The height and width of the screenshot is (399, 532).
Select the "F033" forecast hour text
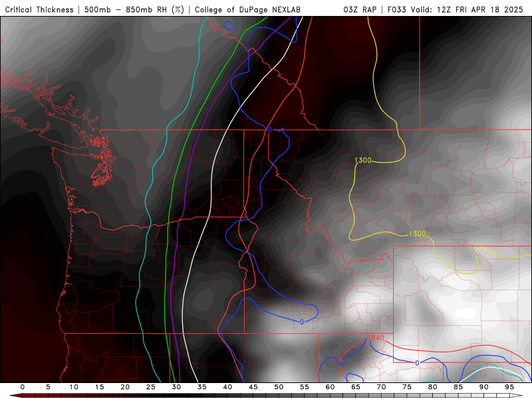tap(396, 9)
